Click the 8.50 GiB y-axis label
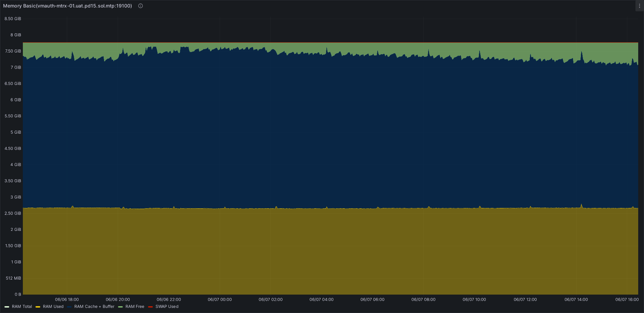The image size is (644, 313). (x=13, y=19)
